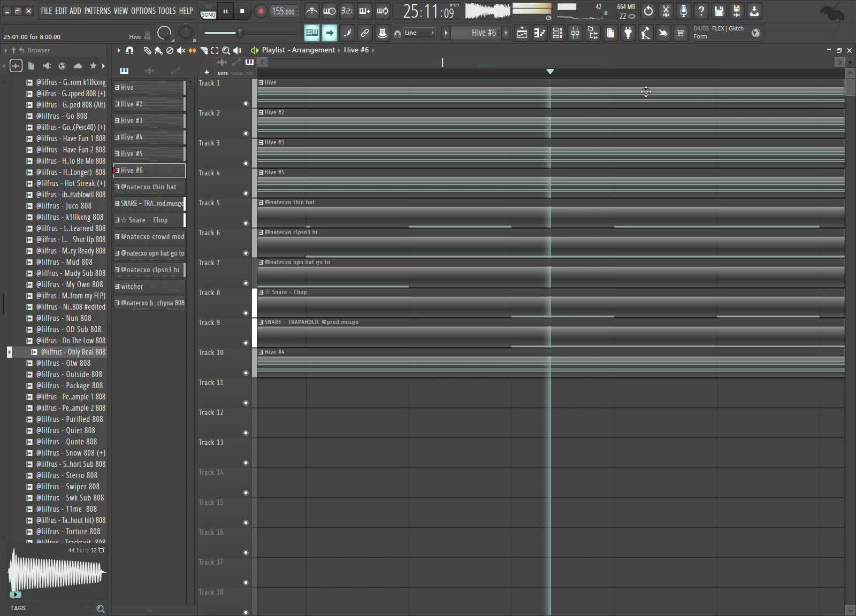856x616 pixels.
Task: Open the Plugin database plug icon
Action: [628, 33]
